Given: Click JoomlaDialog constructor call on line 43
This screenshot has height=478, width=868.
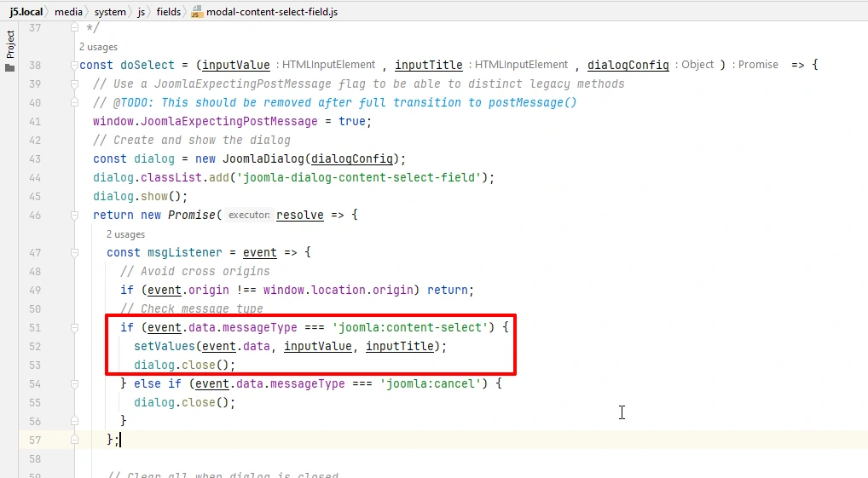Looking at the screenshot, I should [263, 159].
